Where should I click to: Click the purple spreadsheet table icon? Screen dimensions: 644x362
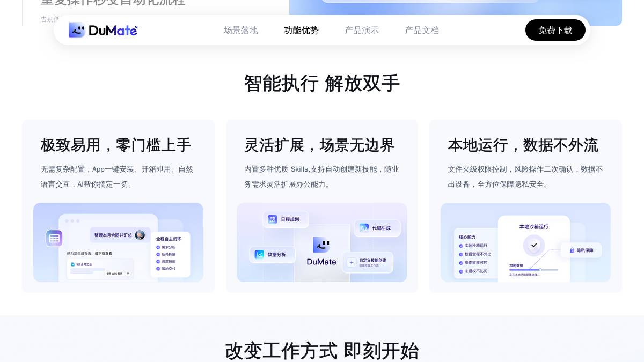54,238
